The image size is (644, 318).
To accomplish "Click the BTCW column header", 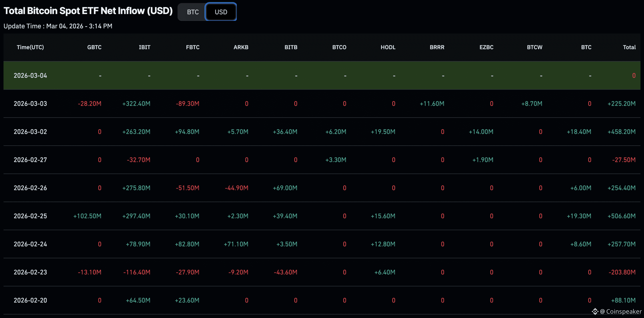I will [535, 47].
